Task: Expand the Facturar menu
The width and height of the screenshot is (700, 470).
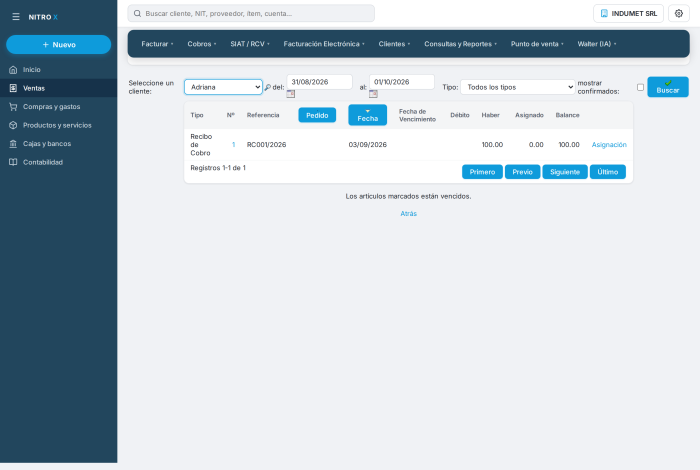Action: pos(157,44)
